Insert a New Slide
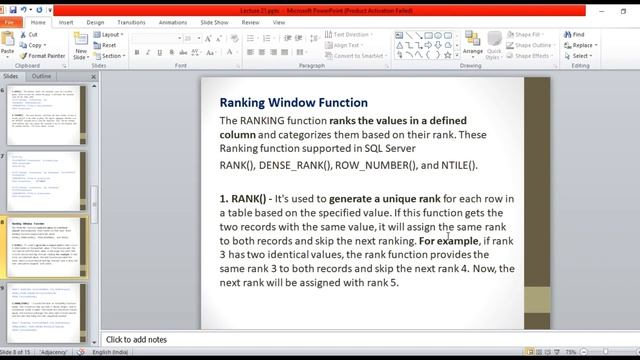This screenshot has height=360, width=640. pyautogui.click(x=81, y=45)
